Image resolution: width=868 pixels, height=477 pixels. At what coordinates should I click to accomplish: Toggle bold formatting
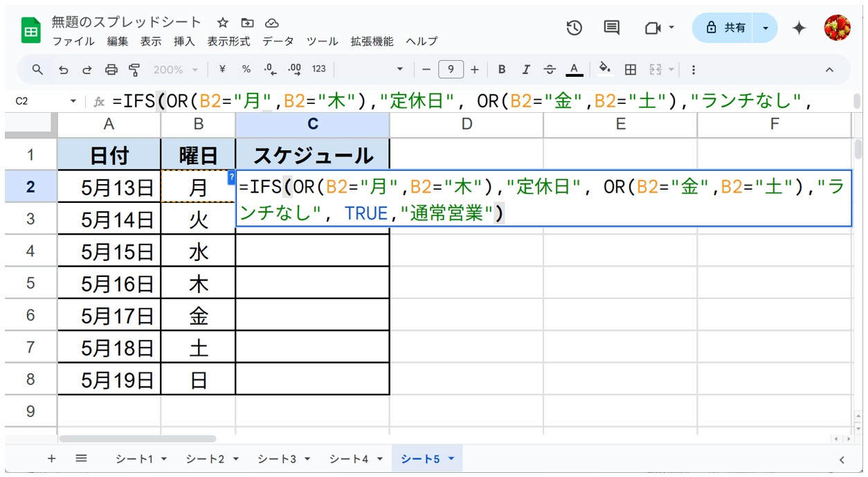point(502,69)
